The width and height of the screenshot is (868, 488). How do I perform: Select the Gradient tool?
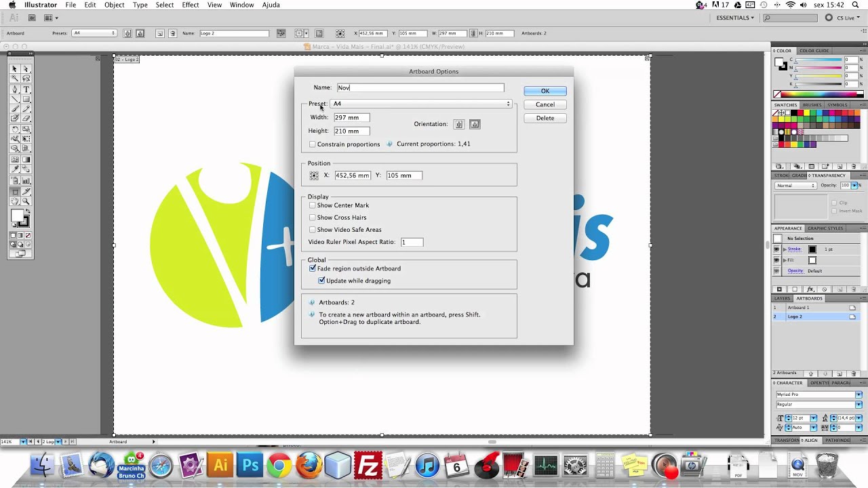26,159
